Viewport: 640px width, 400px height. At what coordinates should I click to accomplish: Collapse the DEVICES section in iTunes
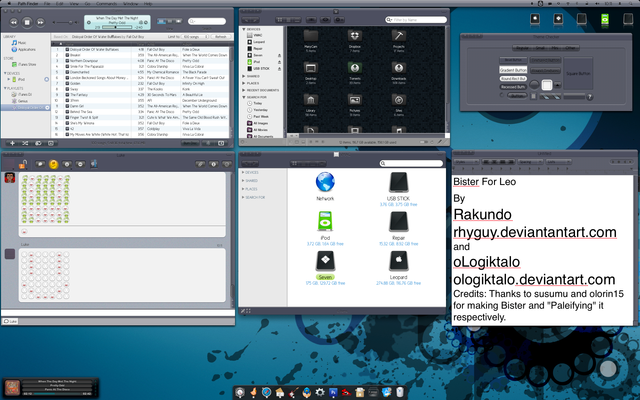[5, 73]
